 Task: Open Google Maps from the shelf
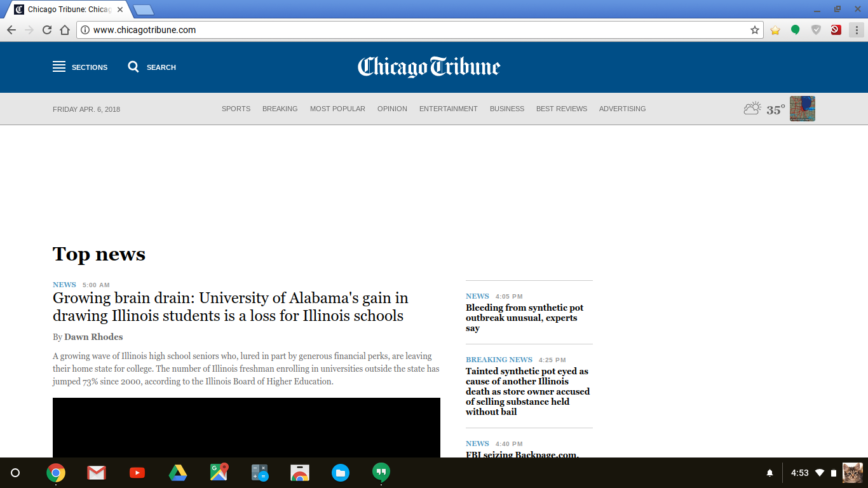(219, 472)
